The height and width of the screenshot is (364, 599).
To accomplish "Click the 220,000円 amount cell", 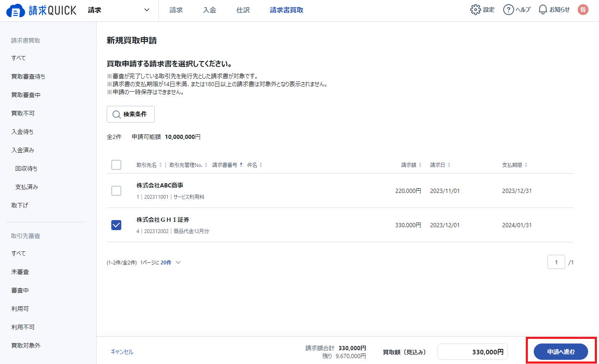I will pos(408,191).
